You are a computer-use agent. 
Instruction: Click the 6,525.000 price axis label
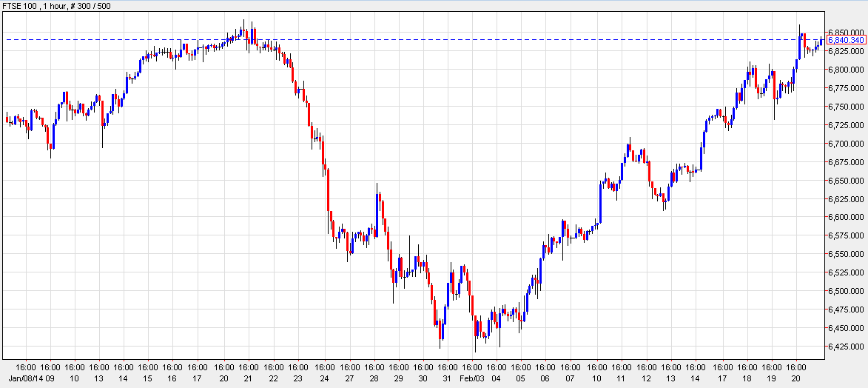click(846, 272)
